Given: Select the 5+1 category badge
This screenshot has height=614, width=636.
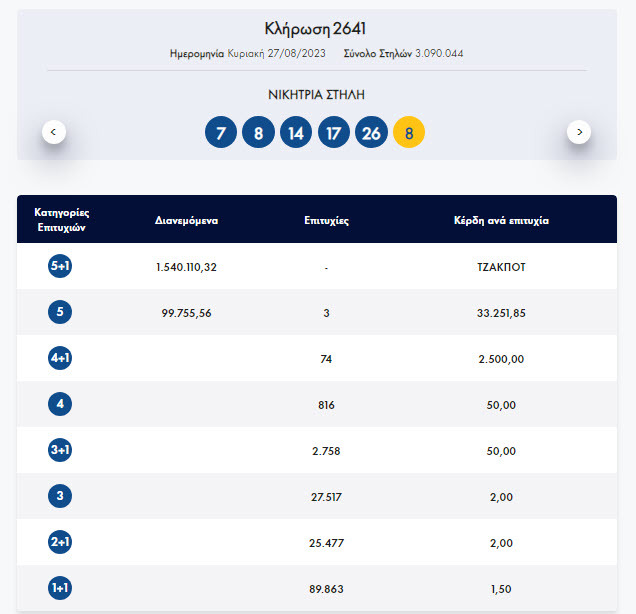Looking at the screenshot, I should pyautogui.click(x=60, y=267).
